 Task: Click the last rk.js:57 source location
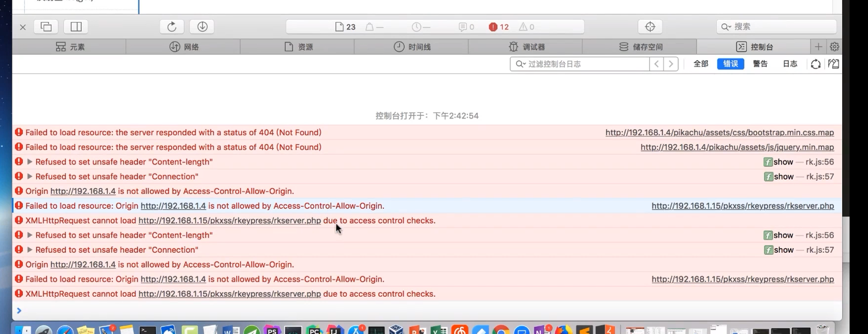click(820, 250)
